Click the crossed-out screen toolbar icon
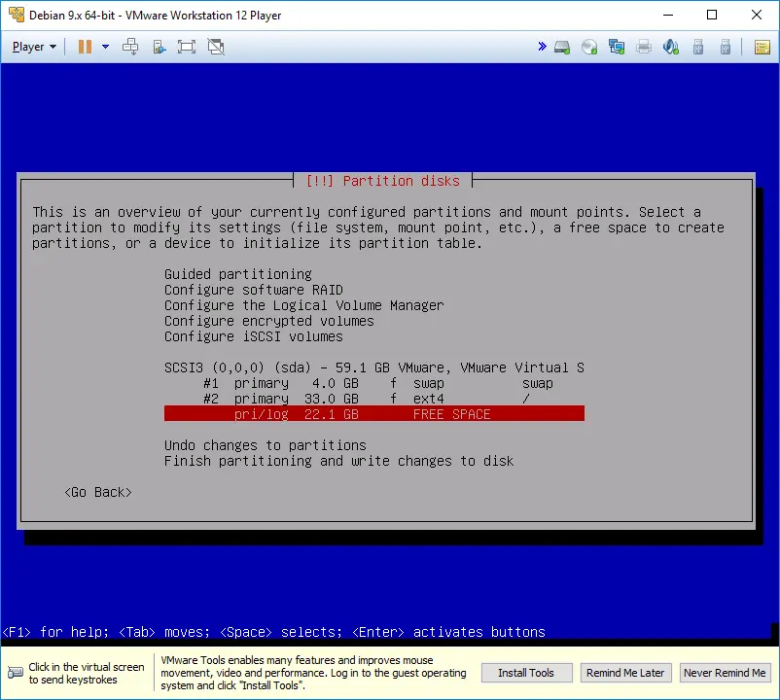 (216, 47)
